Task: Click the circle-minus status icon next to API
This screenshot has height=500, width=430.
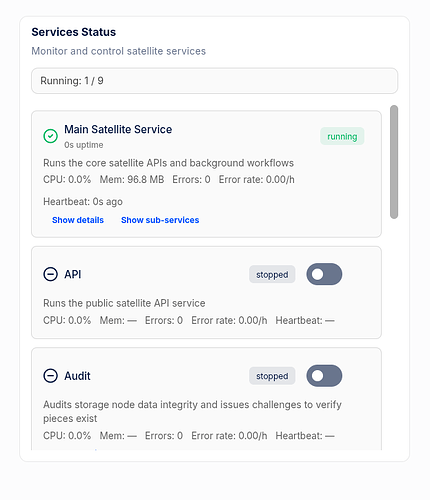Action: click(50, 274)
